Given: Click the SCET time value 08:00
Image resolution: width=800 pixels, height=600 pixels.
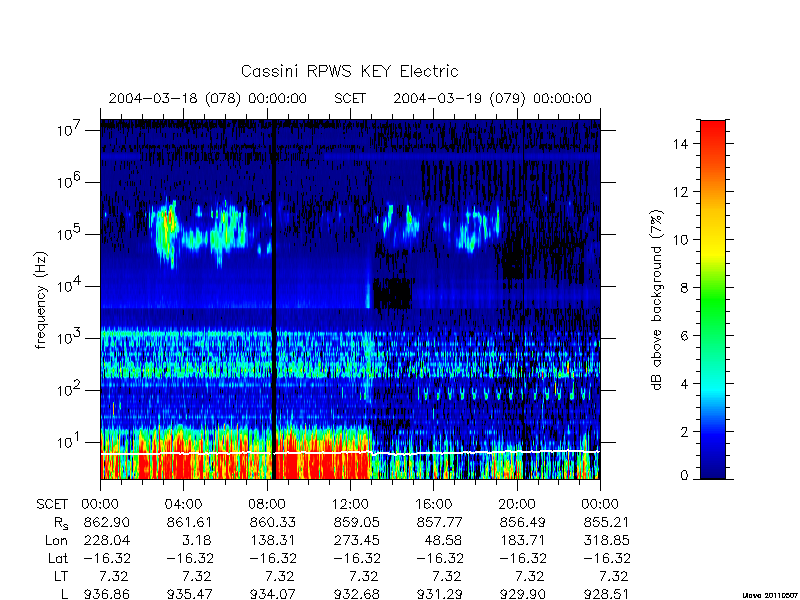Looking at the screenshot, I should (267, 504).
